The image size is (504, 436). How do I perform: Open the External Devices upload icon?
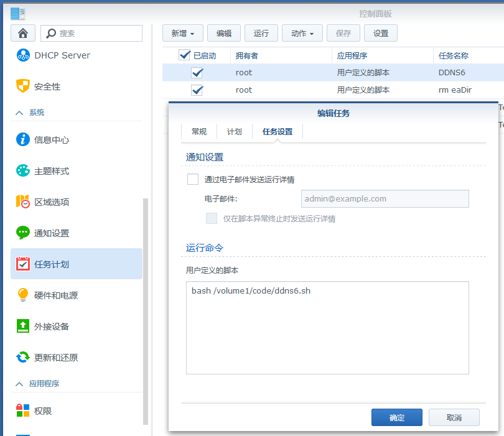pyautogui.click(x=23, y=326)
